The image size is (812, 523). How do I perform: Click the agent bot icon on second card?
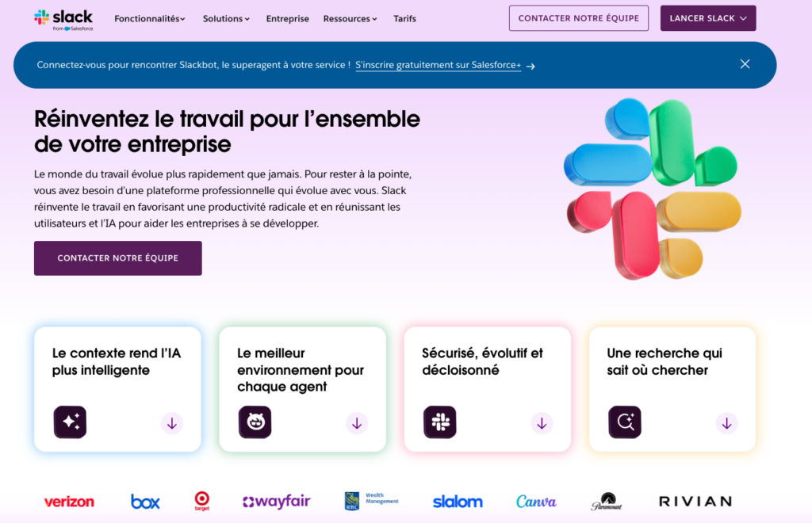tap(255, 422)
